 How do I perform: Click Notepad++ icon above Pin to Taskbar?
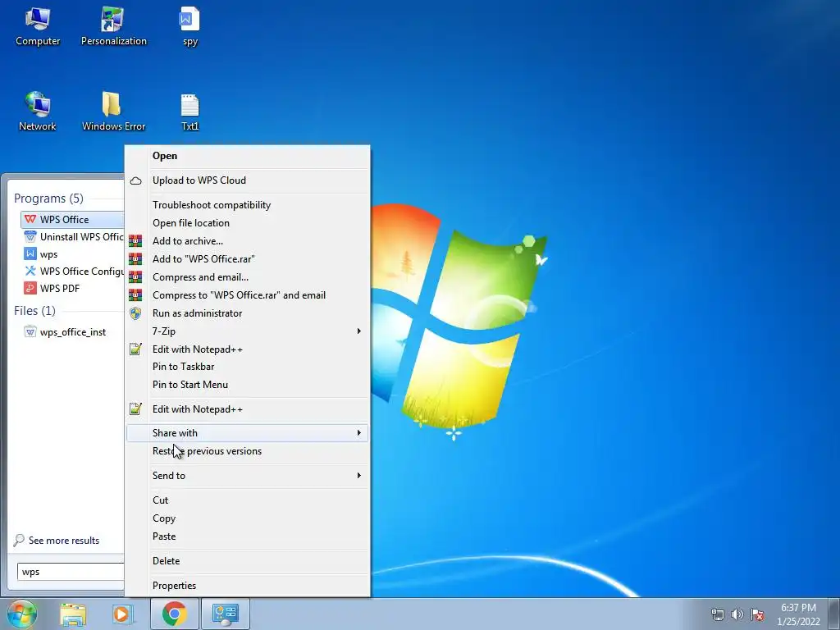(135, 349)
